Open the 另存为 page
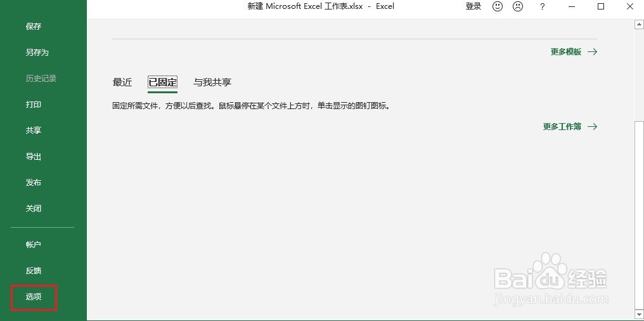Screen dimensions: 644x321 pos(37,52)
